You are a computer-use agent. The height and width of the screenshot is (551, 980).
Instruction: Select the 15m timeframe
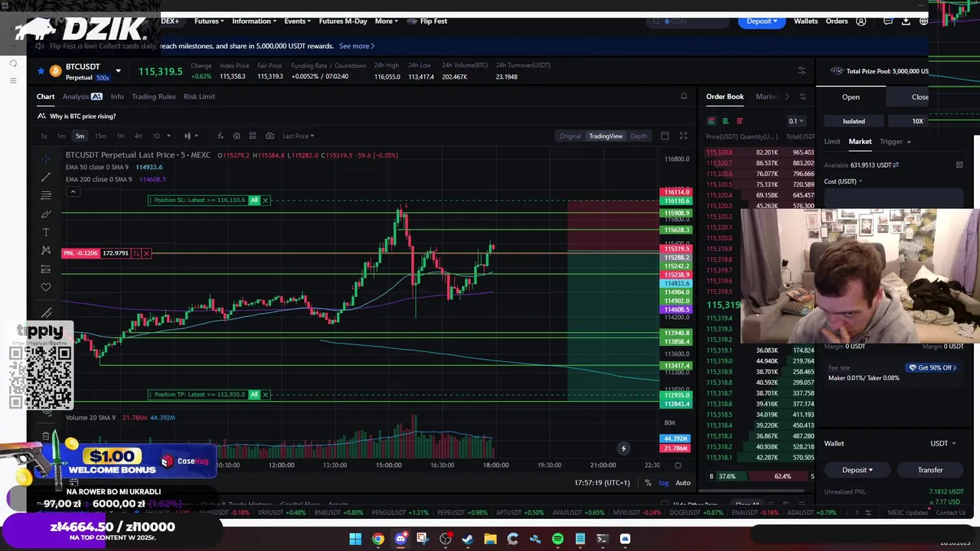(100, 136)
